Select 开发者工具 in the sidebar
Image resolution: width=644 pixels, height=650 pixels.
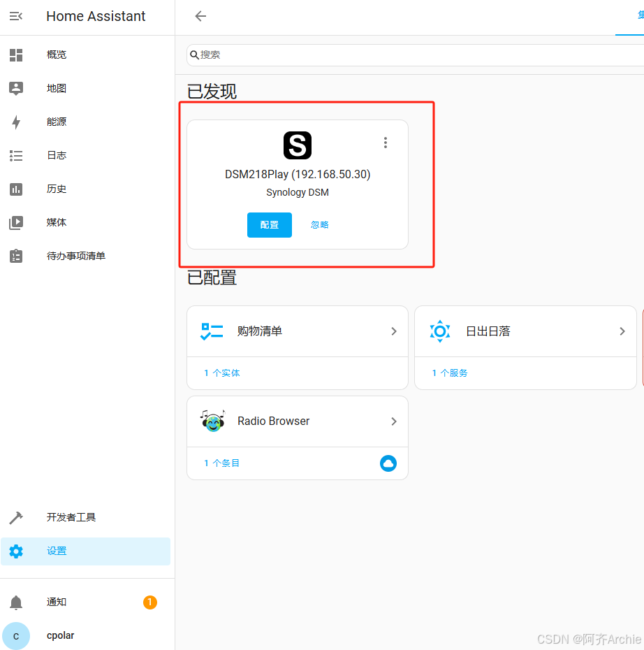point(85,517)
